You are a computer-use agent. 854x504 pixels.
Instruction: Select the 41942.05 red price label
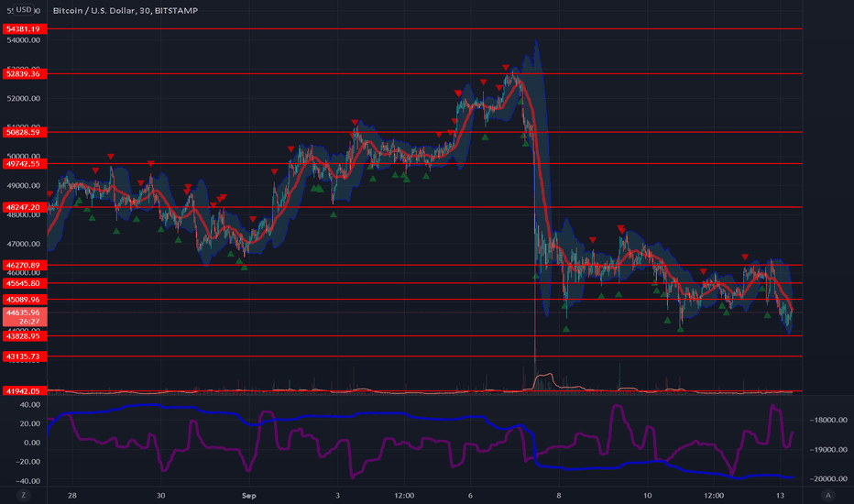25,390
